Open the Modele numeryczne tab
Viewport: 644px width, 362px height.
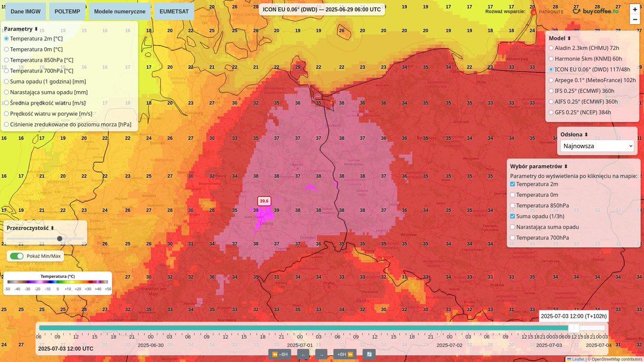120,11
